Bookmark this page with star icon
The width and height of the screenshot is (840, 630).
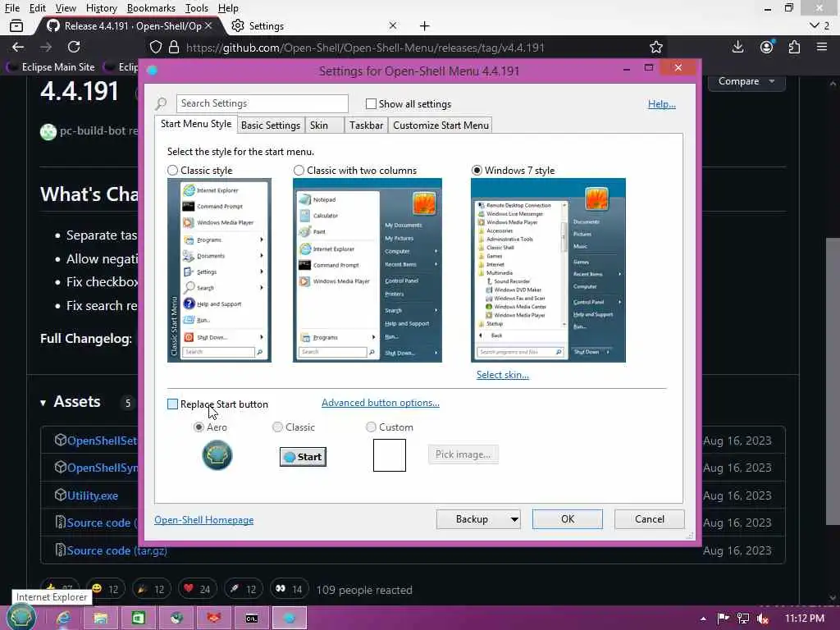pyautogui.click(x=655, y=47)
